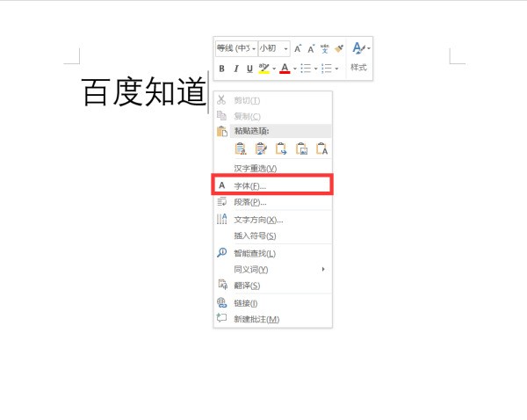
Task: Open the 样式 styles gallery button
Action: [359, 57]
